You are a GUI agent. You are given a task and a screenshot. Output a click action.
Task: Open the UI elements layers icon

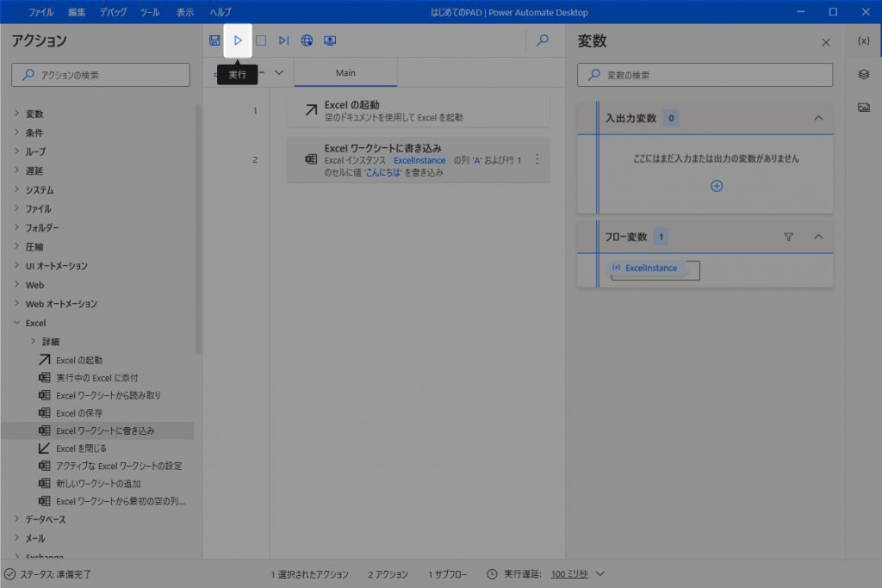[863, 74]
